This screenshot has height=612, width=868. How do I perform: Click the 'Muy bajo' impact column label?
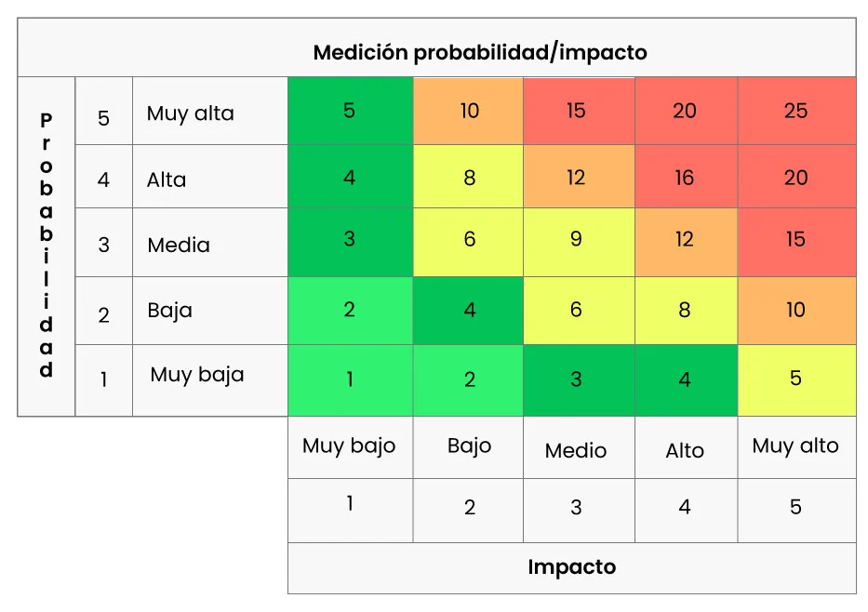[x=349, y=446]
